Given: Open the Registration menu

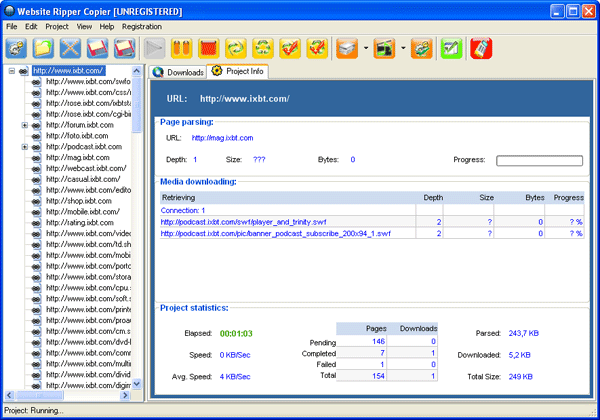Looking at the screenshot, I should pos(142,26).
